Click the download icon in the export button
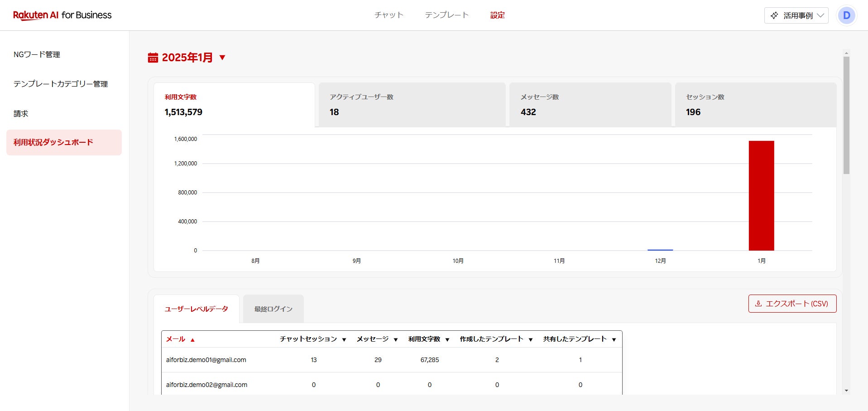Image resolution: width=868 pixels, height=411 pixels. pos(758,304)
